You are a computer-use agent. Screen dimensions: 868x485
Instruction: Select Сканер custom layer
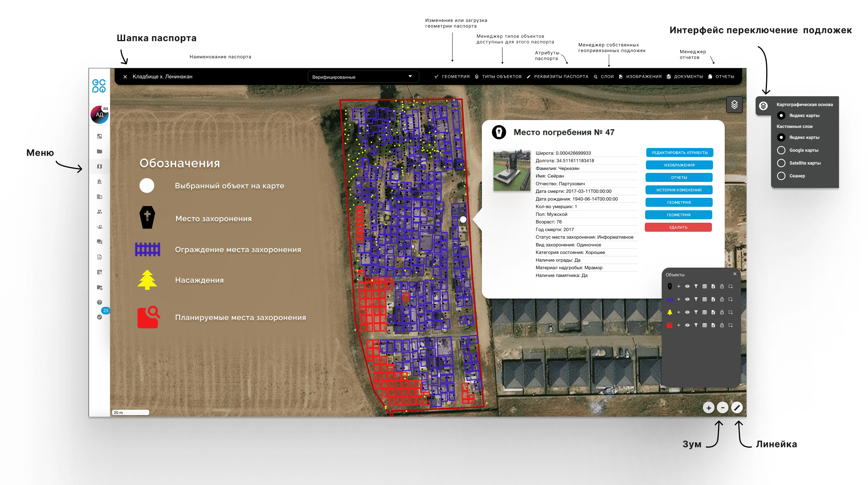click(781, 176)
